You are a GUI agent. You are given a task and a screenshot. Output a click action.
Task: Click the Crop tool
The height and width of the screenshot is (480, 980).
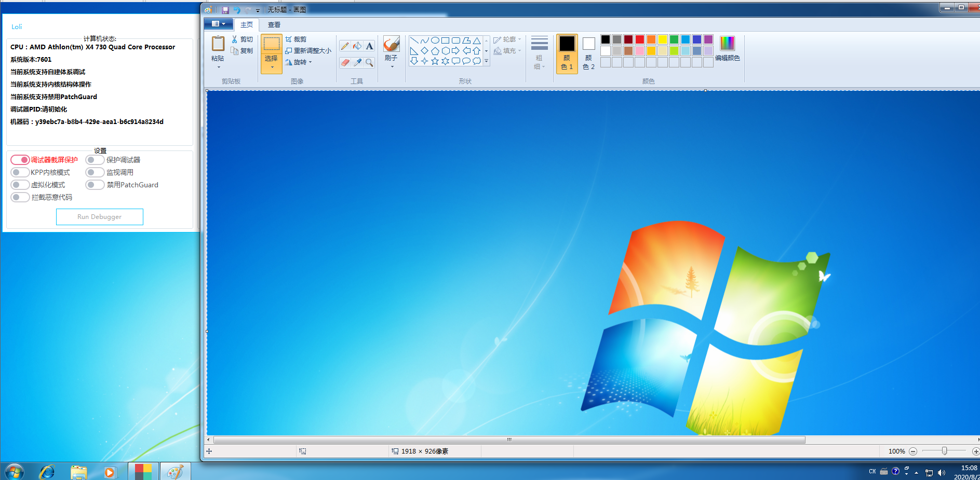[296, 39]
